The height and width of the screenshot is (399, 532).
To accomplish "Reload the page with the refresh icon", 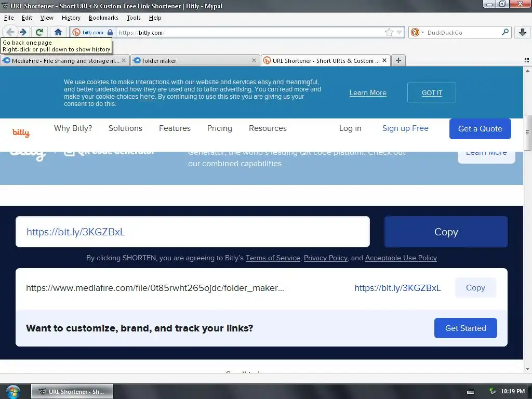I will click(39, 32).
